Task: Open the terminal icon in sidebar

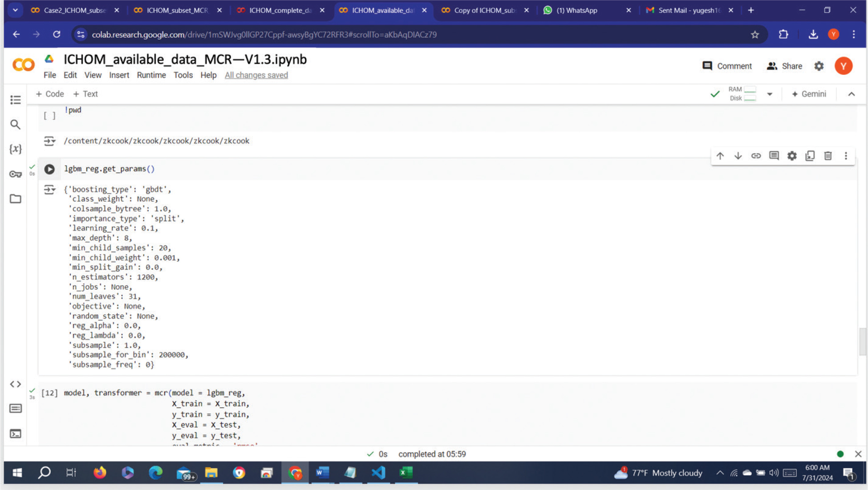Action: click(x=16, y=433)
